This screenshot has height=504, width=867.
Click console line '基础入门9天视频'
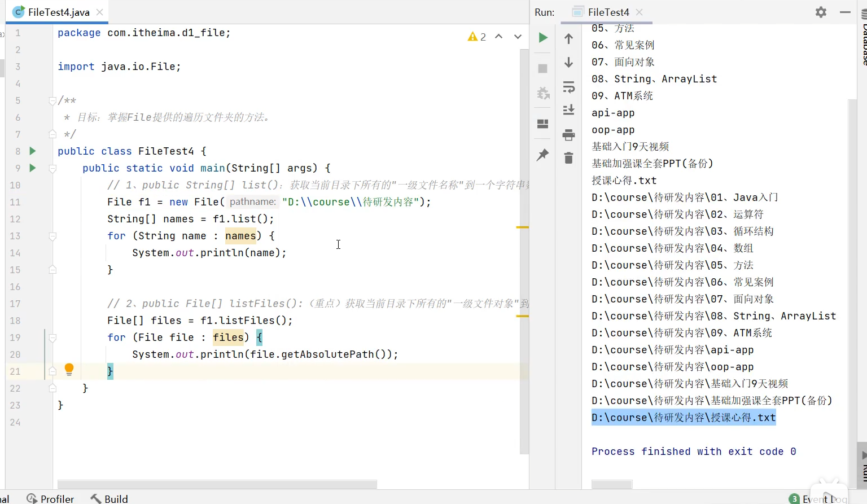630,147
